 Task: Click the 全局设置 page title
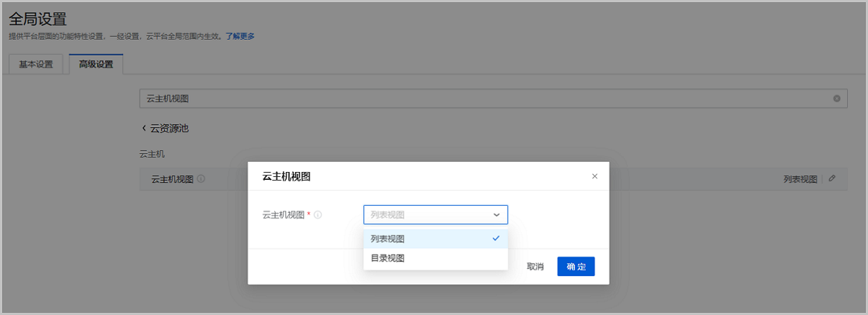pos(37,19)
